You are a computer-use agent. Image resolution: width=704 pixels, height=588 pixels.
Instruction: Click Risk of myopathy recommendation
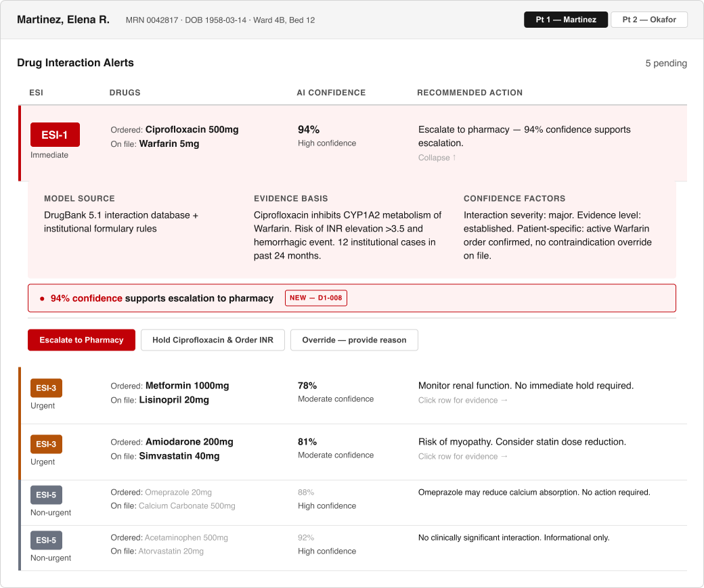(522, 442)
